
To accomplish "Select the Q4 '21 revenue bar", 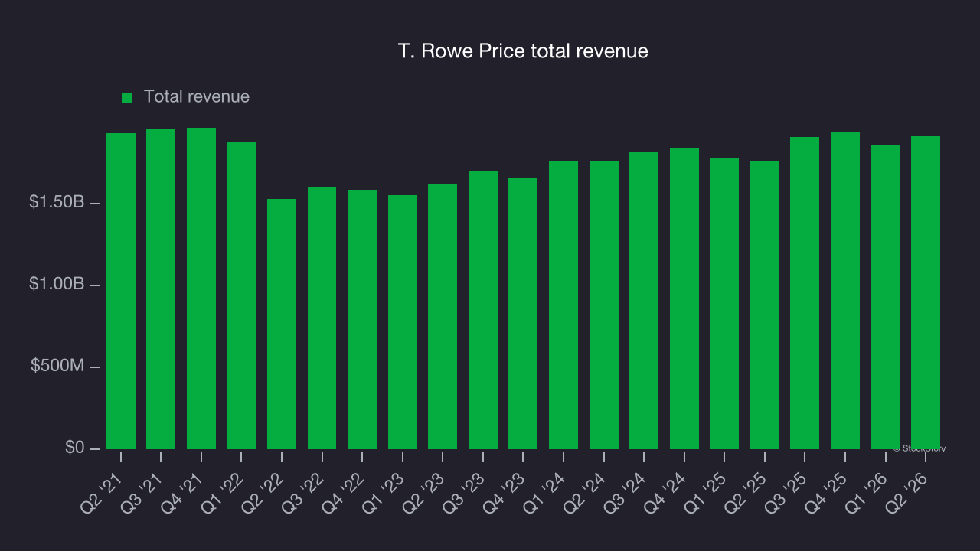I will pos(201,289).
